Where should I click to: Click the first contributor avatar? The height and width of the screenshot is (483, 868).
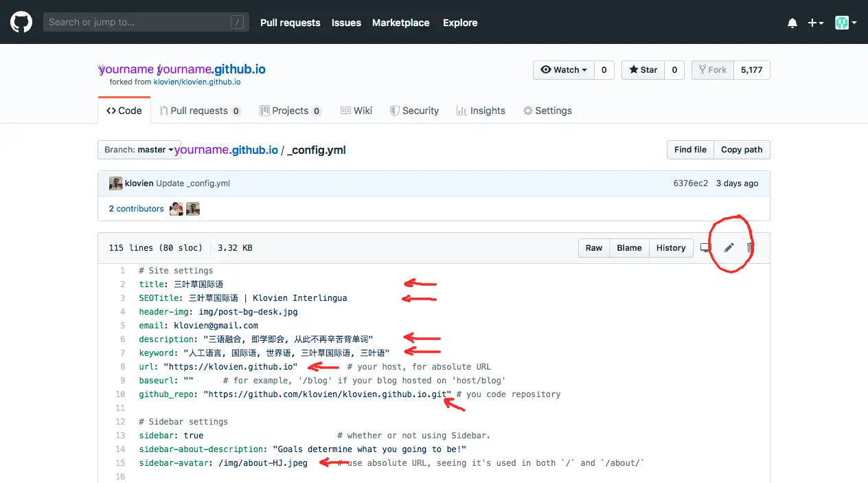coord(176,209)
